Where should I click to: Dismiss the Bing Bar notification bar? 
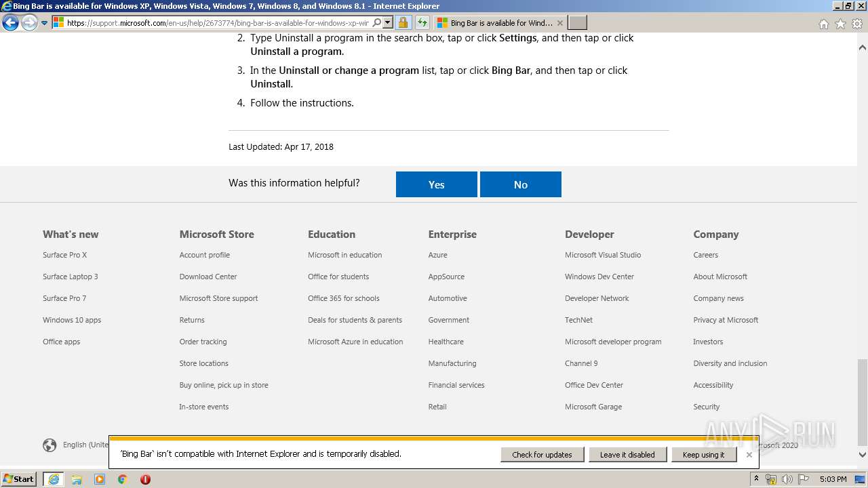(749, 455)
